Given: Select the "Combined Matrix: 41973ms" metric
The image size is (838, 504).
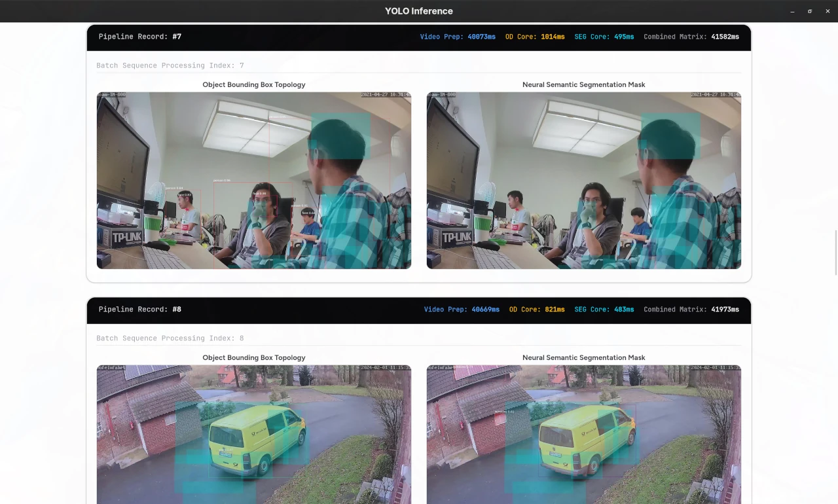Looking at the screenshot, I should click(x=691, y=310).
